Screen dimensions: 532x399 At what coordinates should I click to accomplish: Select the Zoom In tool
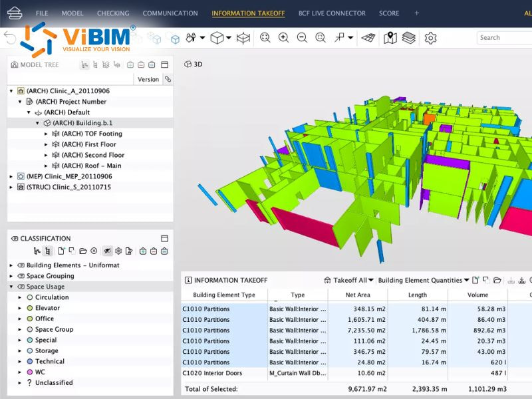point(284,38)
